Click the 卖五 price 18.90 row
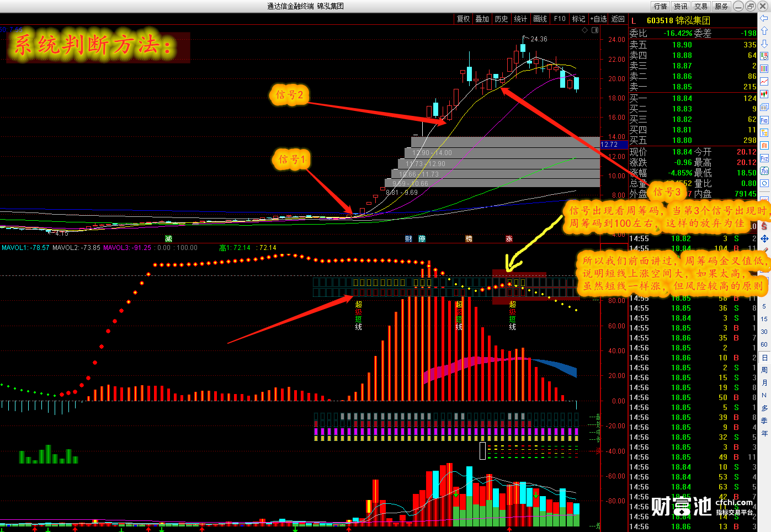The image size is (771, 532). [693, 45]
